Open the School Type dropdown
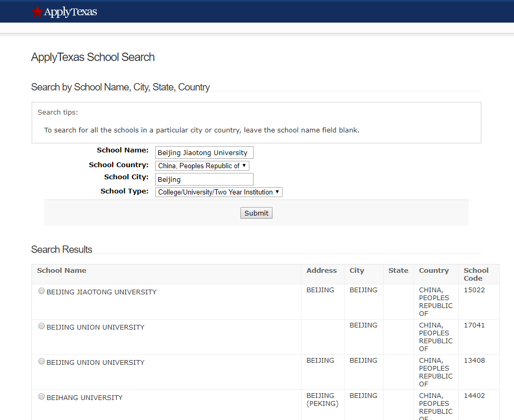This screenshot has height=420, width=514. coord(219,192)
